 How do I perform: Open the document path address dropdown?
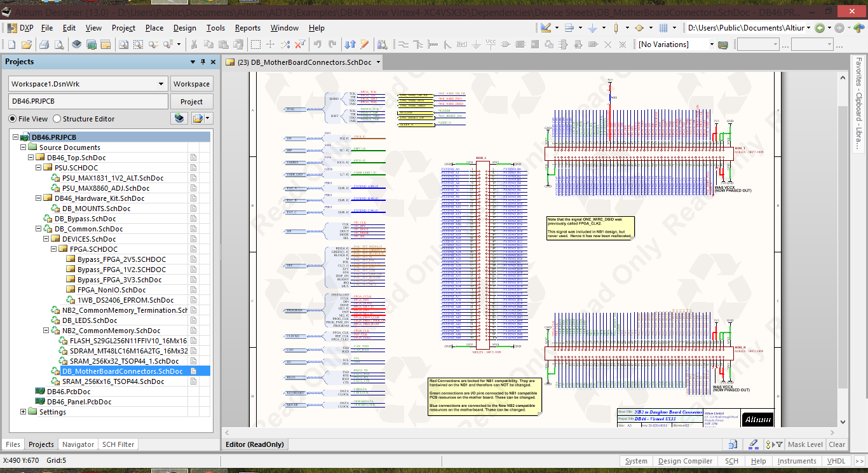tap(808, 28)
